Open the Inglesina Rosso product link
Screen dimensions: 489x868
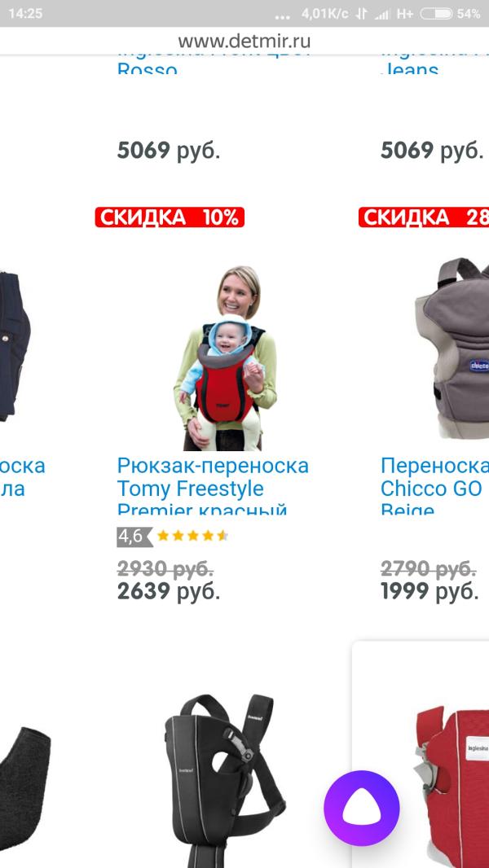[x=148, y=66]
